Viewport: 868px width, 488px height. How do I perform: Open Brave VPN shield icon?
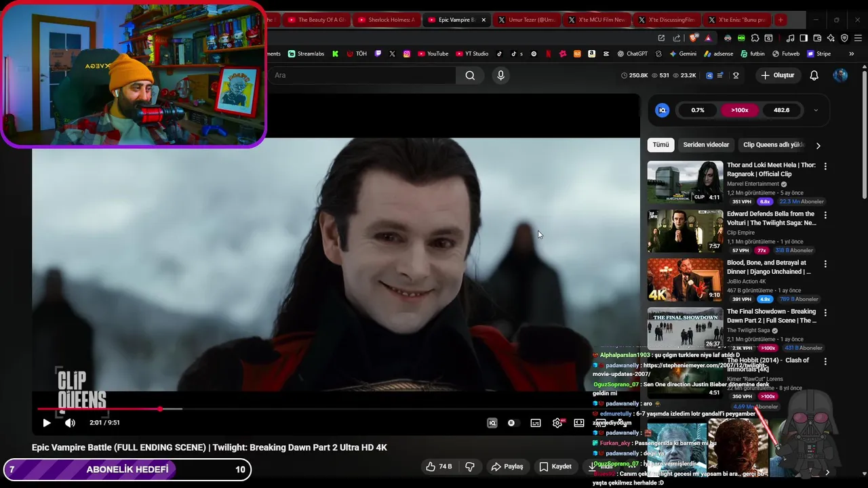(844, 38)
